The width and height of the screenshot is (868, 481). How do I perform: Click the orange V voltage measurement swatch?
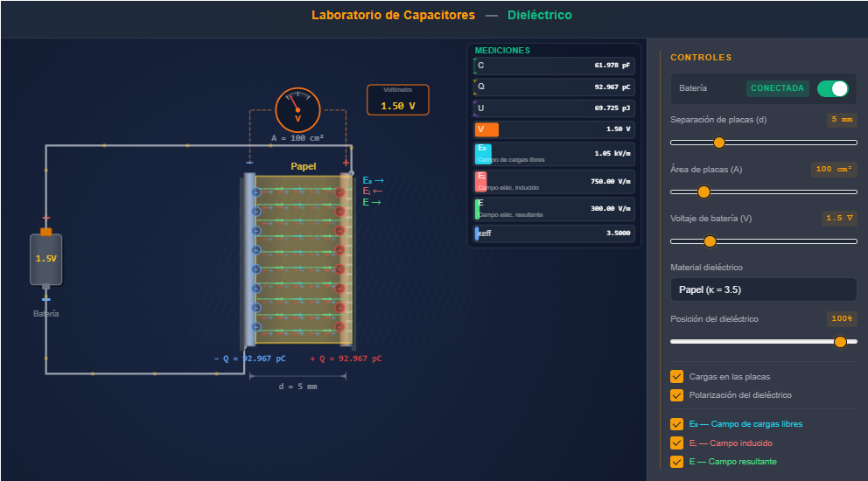[486, 129]
